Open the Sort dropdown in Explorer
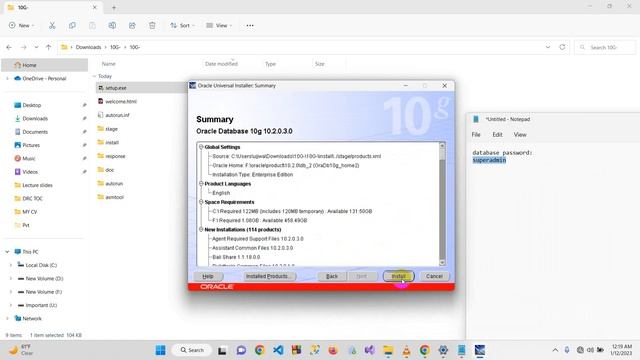640x360 pixels. [x=182, y=25]
